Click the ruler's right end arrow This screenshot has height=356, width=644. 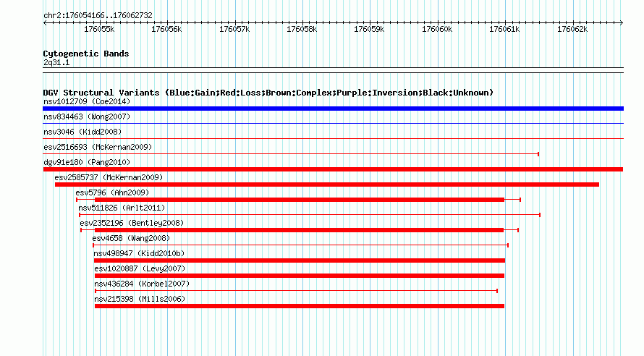point(622,22)
